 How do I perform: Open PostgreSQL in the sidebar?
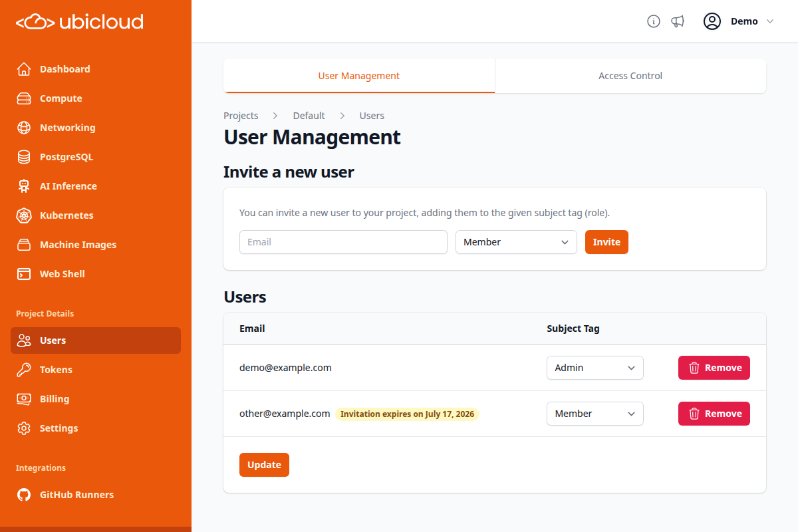(x=96, y=157)
